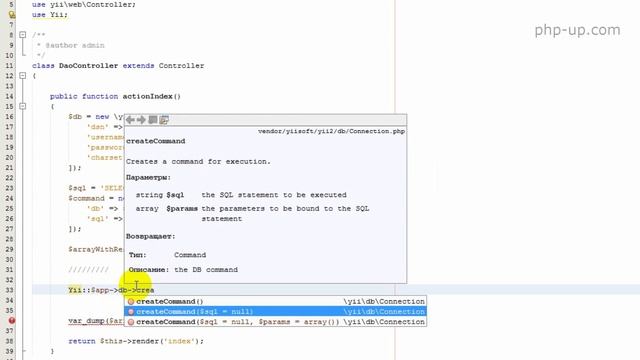This screenshot has height=360, width=640.
Task: Click the '$command' variable on line 24
Action: tap(87, 198)
